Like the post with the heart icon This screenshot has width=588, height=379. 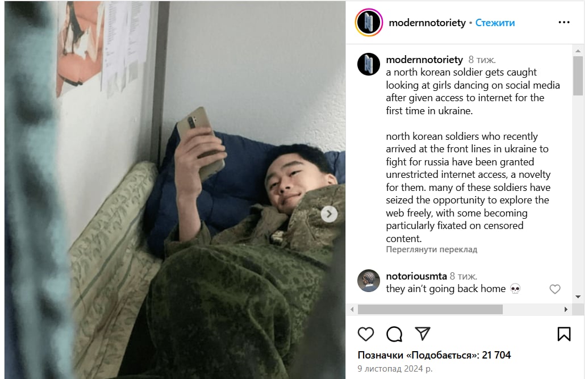point(366,334)
